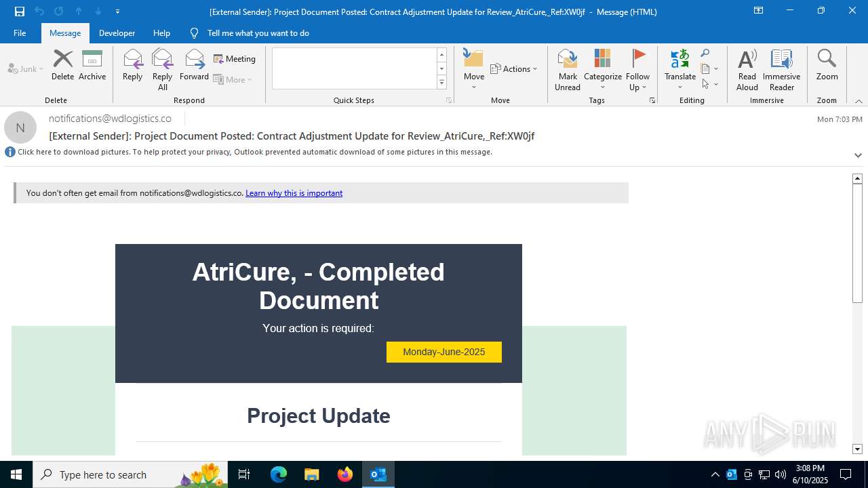
Task: Click the Find magnifier icon in Editing group
Action: click(705, 54)
